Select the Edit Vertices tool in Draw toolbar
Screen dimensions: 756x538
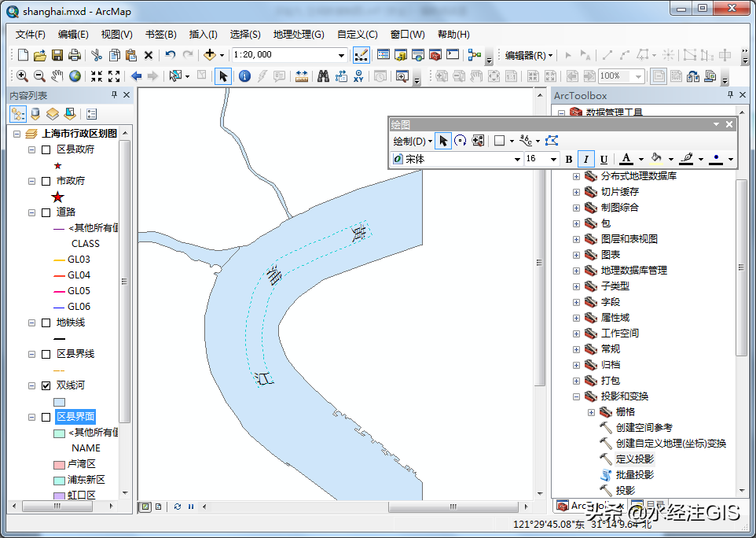[x=552, y=141]
